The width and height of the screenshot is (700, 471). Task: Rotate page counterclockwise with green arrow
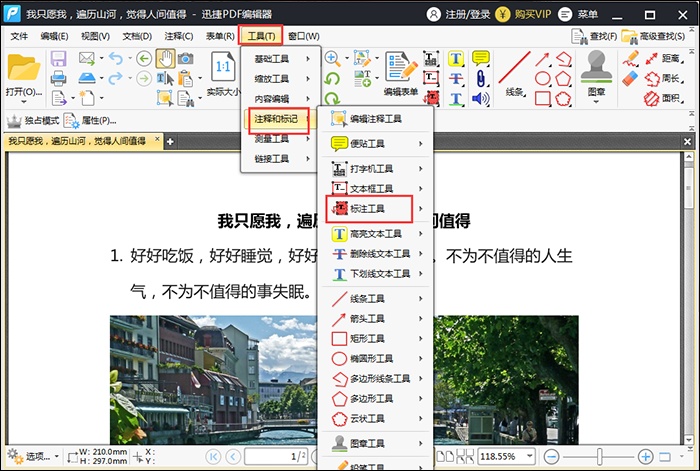pyautogui.click(x=332, y=79)
